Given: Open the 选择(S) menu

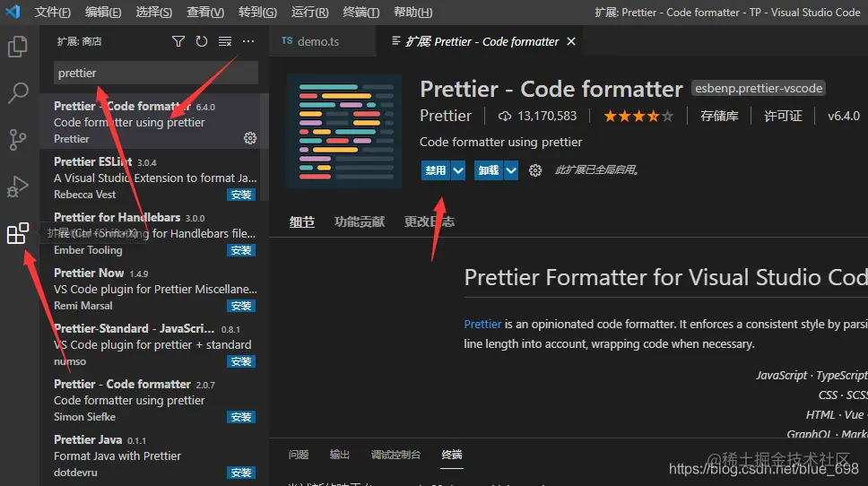Looking at the screenshot, I should coord(153,13).
